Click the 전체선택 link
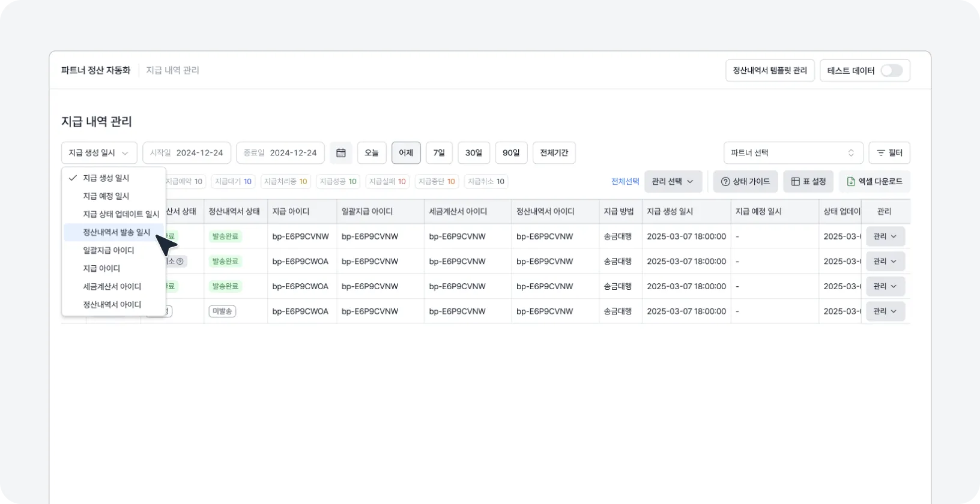The width and height of the screenshot is (980, 504). tap(625, 182)
